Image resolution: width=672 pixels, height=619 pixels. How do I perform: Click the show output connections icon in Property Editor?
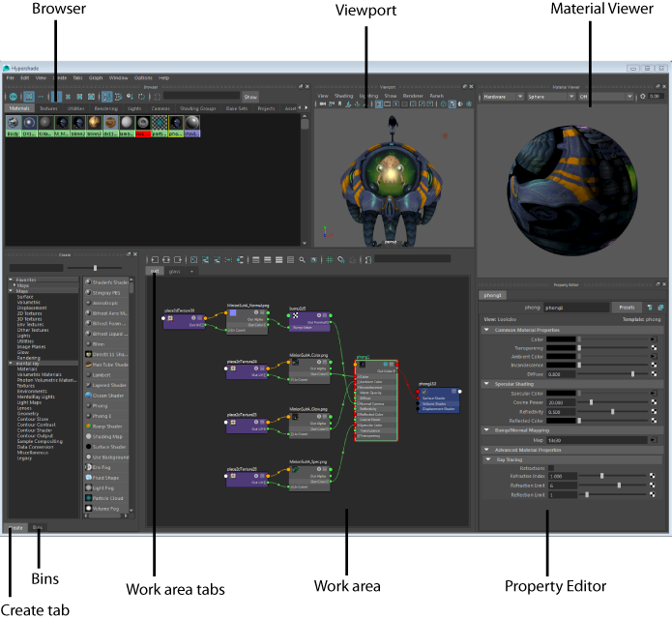pyautogui.click(x=660, y=308)
